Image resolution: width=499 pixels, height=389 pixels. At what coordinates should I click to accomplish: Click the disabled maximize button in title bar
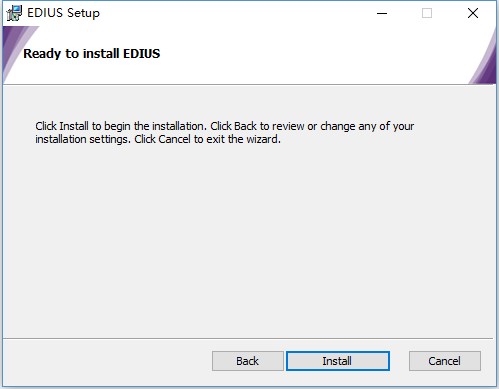pos(427,13)
